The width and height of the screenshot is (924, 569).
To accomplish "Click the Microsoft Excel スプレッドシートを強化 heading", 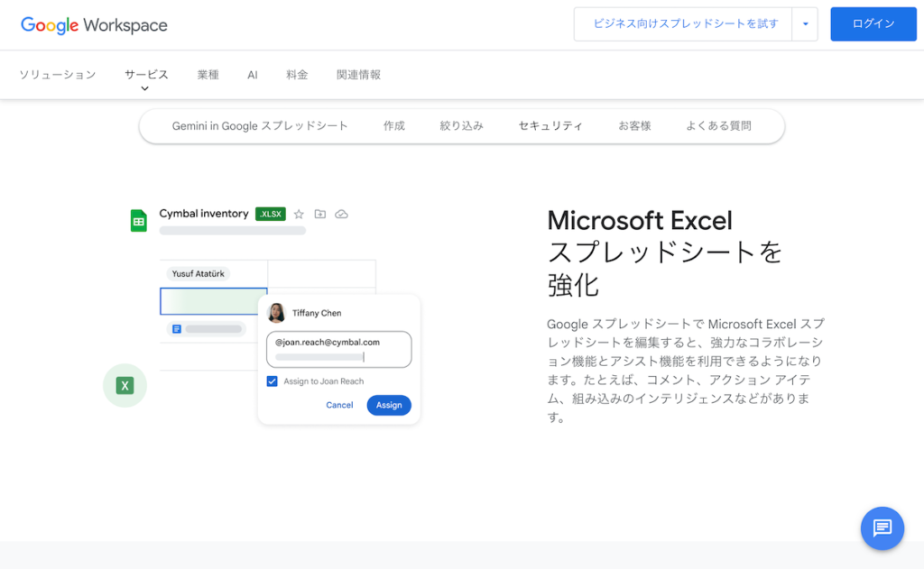I will click(x=665, y=253).
